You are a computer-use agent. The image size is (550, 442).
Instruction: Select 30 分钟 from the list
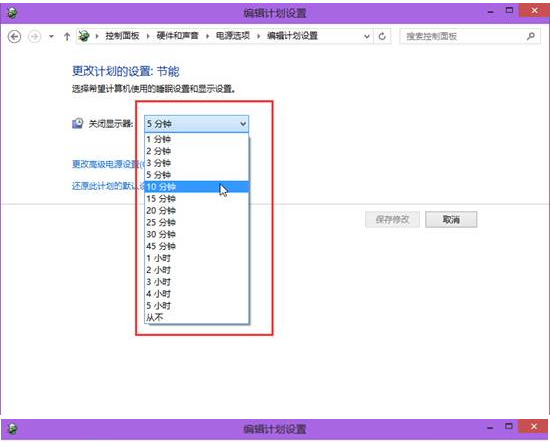click(196, 234)
